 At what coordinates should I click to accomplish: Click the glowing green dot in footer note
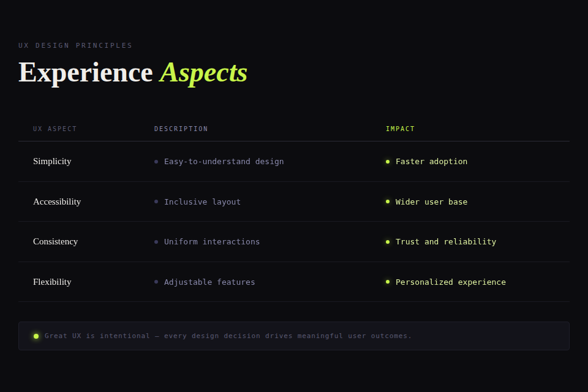click(x=36, y=336)
